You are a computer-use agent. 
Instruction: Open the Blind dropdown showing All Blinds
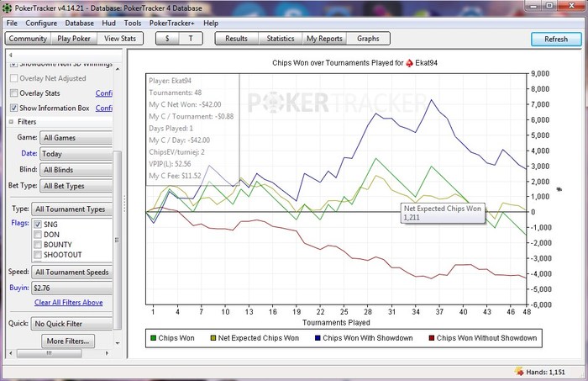point(76,170)
